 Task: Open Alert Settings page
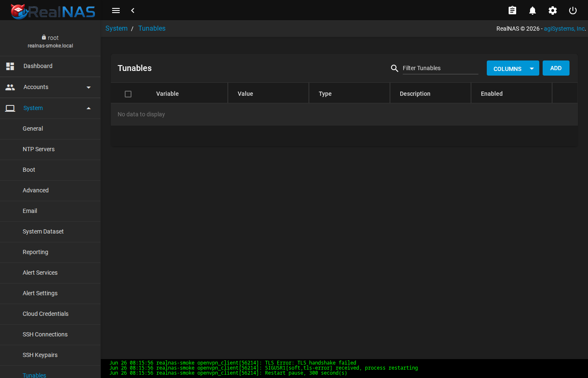[50, 293]
